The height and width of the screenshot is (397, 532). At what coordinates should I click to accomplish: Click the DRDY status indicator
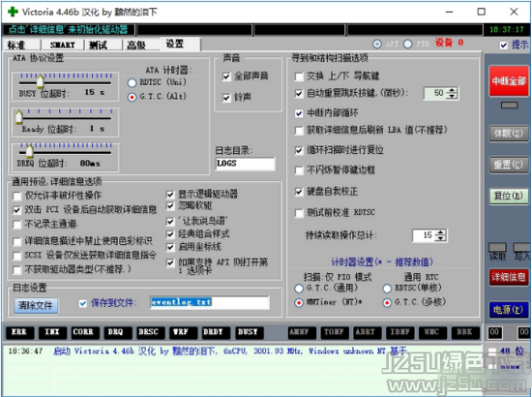216,332
